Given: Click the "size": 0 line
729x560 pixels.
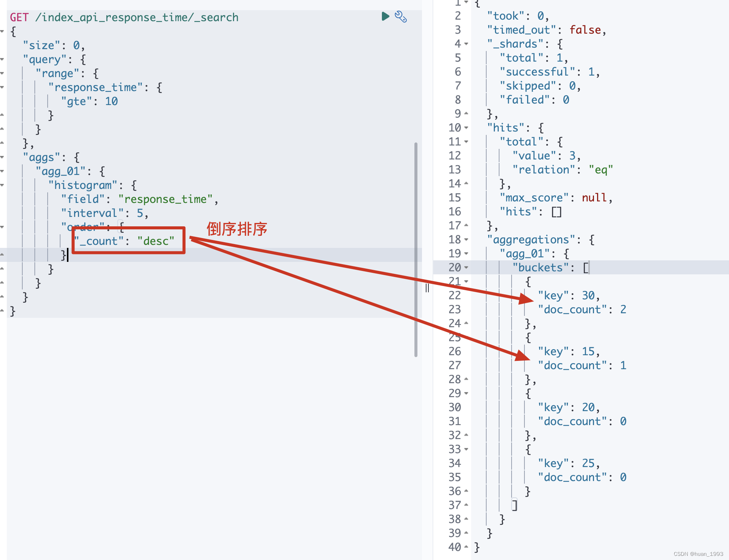Looking at the screenshot, I should click(x=54, y=45).
